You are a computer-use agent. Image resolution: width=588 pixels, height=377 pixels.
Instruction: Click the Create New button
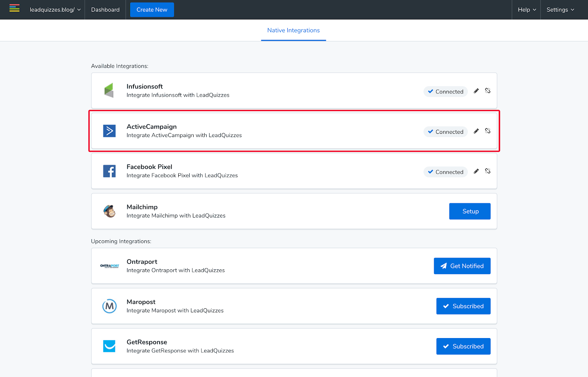[152, 10]
